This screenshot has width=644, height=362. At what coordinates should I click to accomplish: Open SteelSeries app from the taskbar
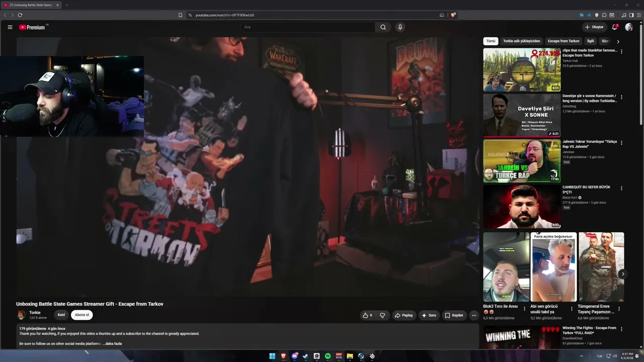point(372,356)
